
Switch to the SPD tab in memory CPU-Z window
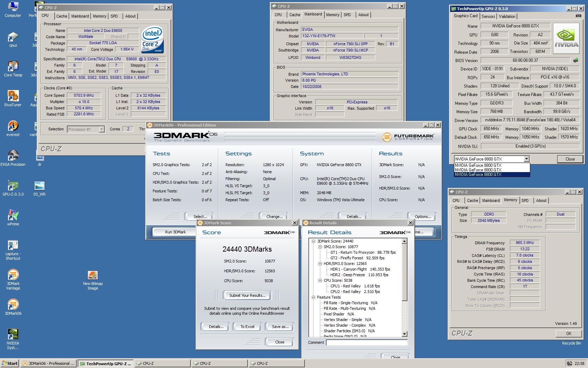point(525,200)
